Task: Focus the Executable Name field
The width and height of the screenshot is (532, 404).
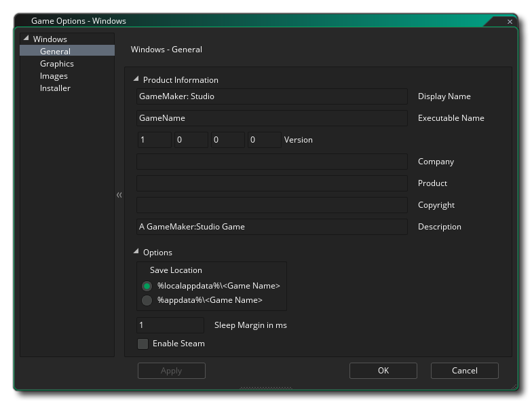Action: point(271,118)
